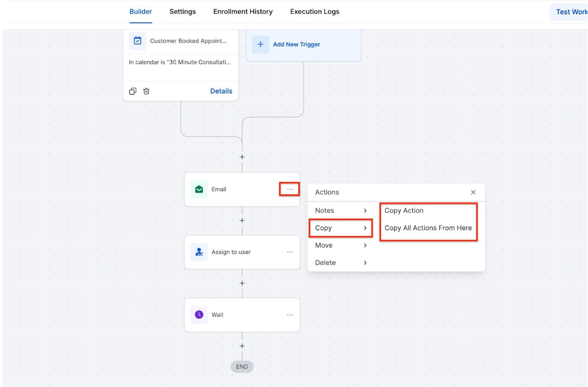Screen dimensions: 588x387
Task: Choose Copy Action from the submenu
Action: pyautogui.click(x=404, y=210)
